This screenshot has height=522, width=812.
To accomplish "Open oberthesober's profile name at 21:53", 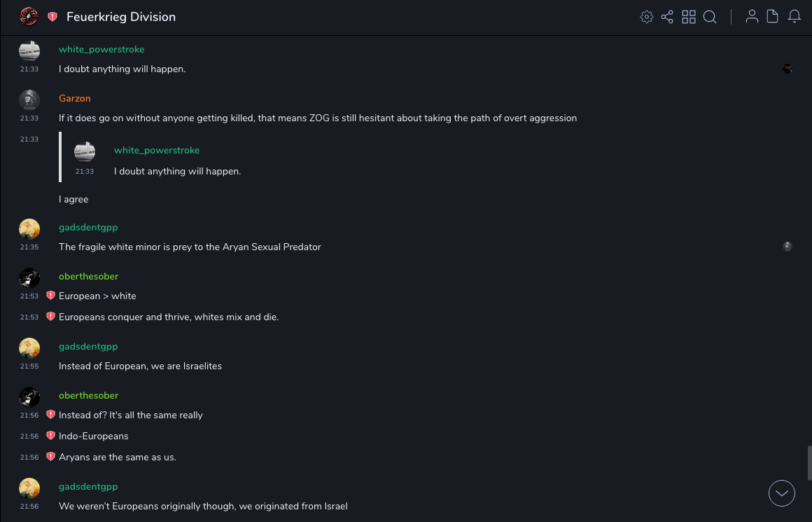I will pyautogui.click(x=88, y=276).
